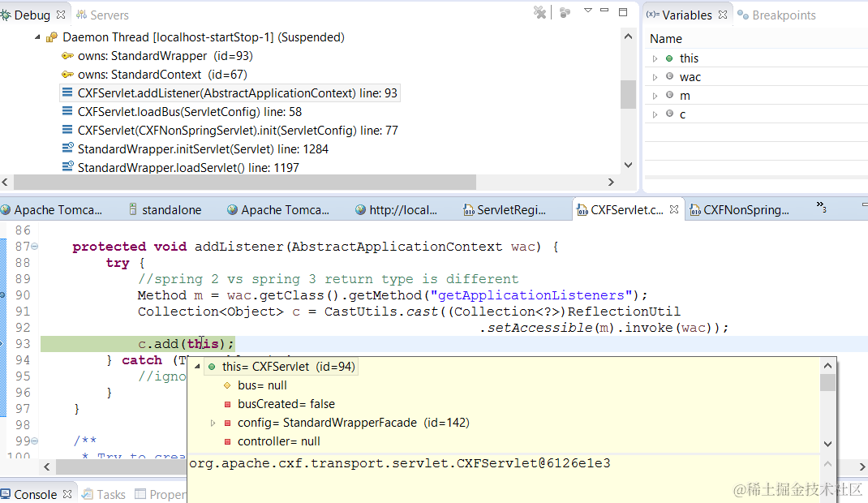Collapse the Javadoc comment fold at line 99
Screen dimensions: 868x503
point(34,441)
